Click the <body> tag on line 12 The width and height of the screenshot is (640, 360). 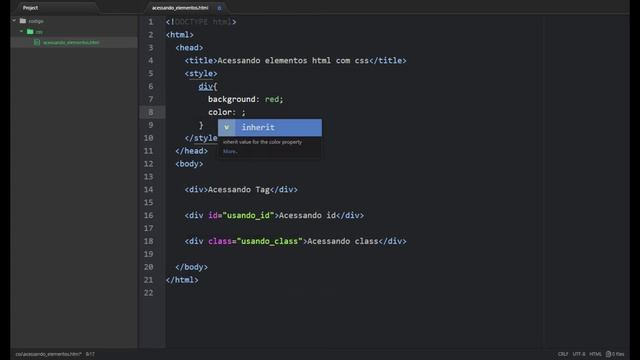(189, 164)
